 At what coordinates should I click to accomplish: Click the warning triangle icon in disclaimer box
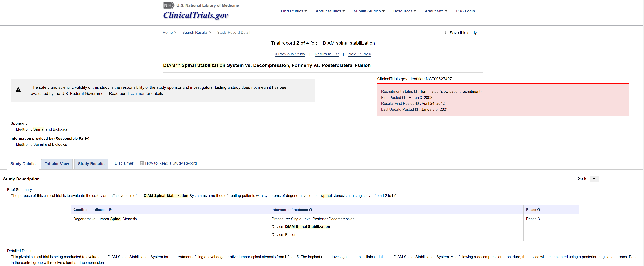(18, 90)
